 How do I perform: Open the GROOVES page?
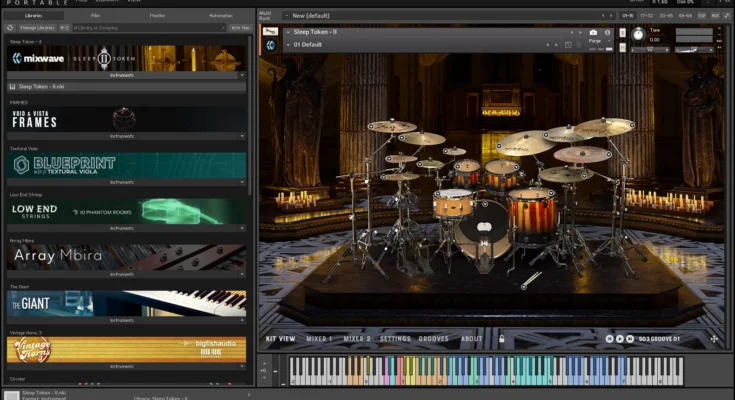(x=433, y=339)
